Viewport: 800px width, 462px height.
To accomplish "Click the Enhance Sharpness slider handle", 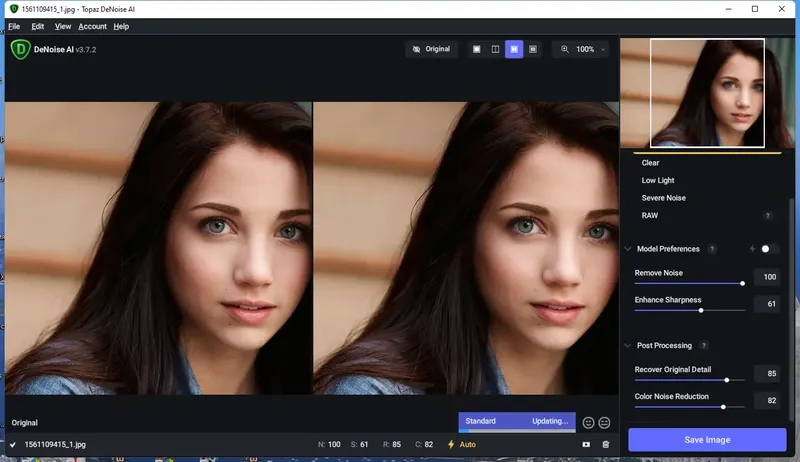I will click(x=701, y=311).
